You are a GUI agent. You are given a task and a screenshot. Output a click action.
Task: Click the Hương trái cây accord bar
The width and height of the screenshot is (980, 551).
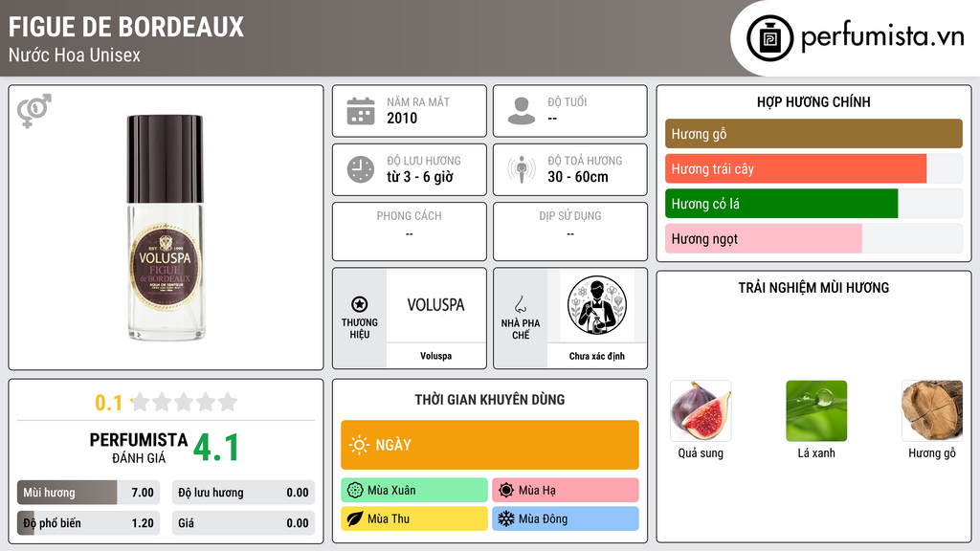coord(813,168)
